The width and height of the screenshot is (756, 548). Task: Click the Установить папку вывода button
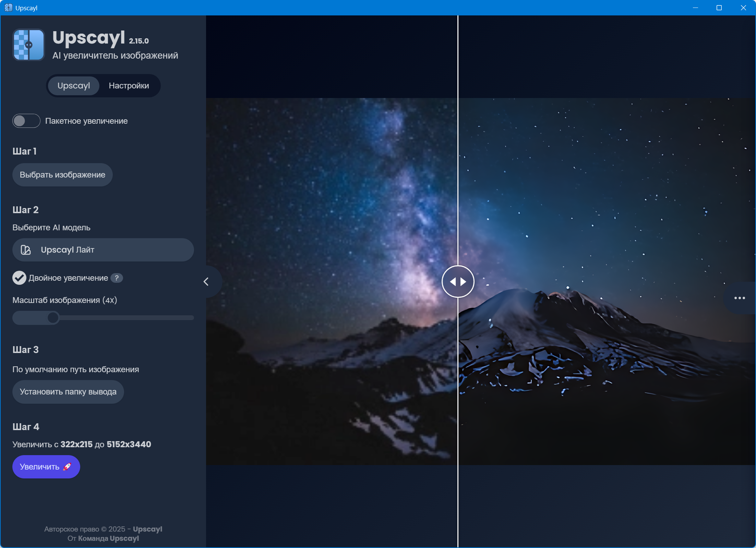tap(68, 392)
